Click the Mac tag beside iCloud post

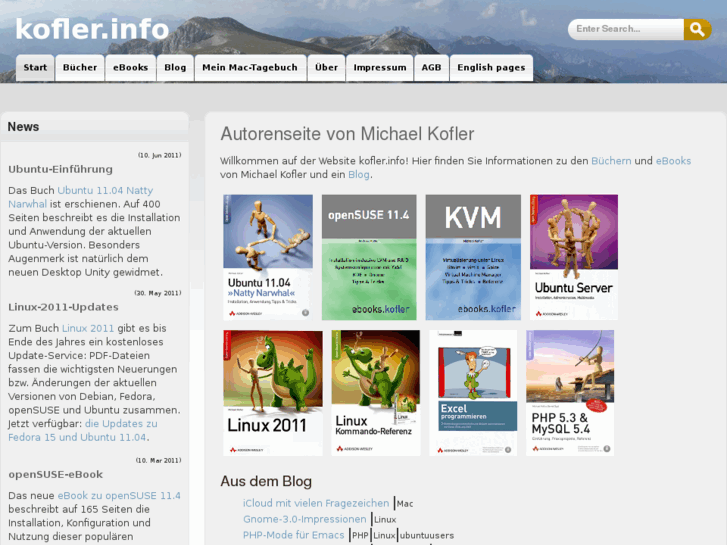[405, 504]
